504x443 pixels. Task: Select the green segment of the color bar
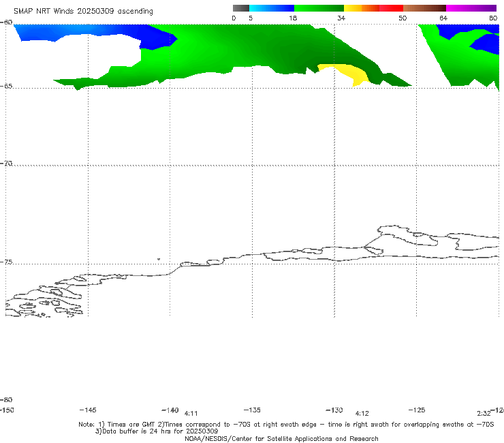pos(319,8)
